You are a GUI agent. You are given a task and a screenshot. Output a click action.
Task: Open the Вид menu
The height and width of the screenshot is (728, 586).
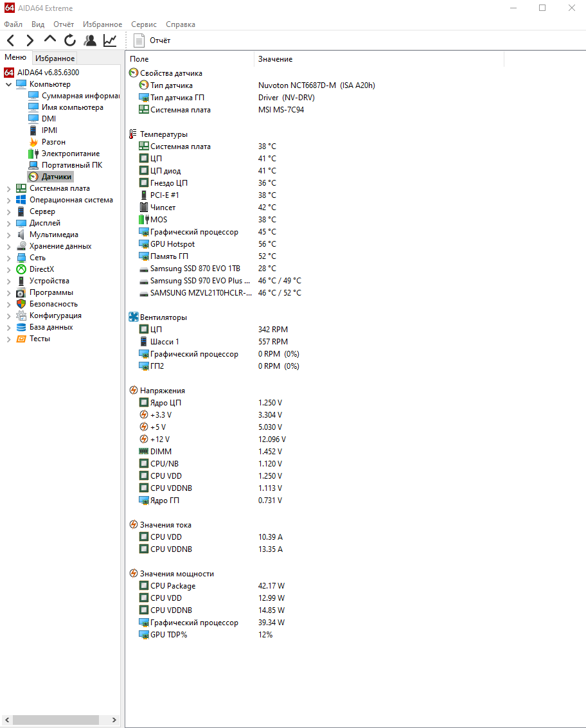point(38,24)
